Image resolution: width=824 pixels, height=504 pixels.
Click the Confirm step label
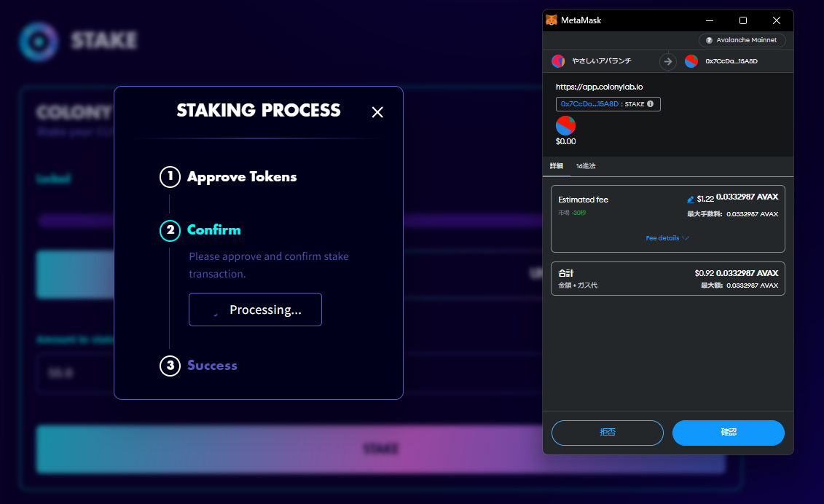[214, 230]
